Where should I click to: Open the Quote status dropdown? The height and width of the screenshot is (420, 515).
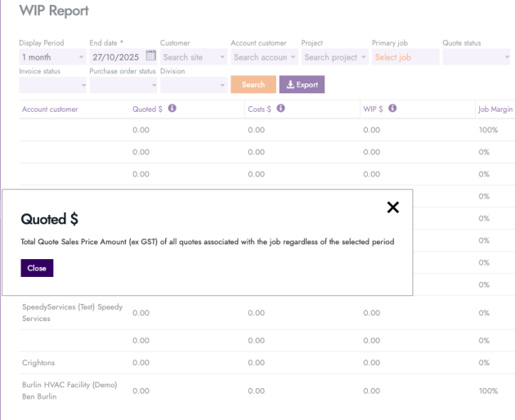[477, 57]
